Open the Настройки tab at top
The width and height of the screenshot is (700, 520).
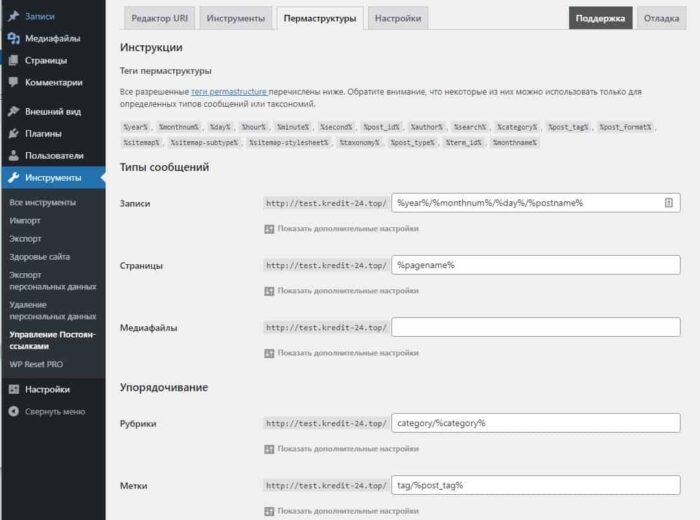click(397, 18)
